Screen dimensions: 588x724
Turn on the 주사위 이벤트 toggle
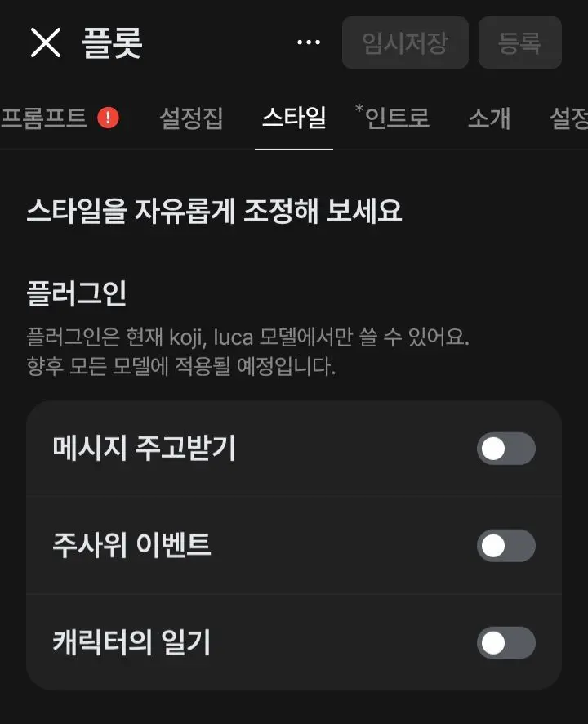(506, 546)
